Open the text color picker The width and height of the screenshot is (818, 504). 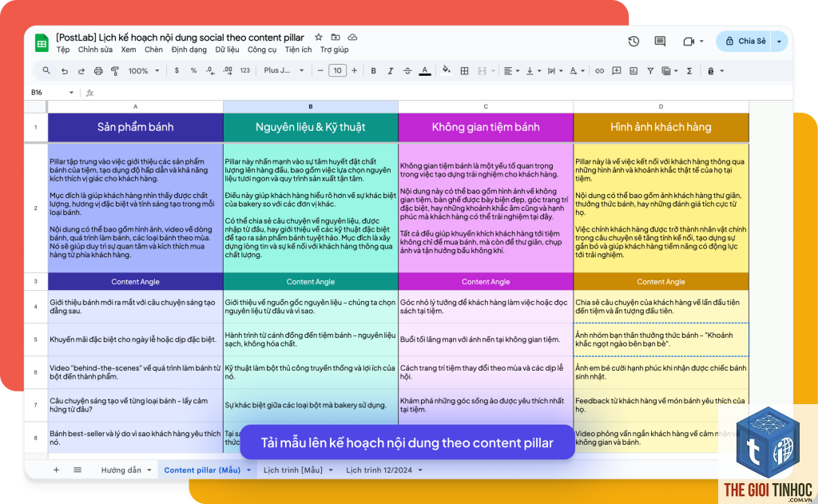click(425, 71)
